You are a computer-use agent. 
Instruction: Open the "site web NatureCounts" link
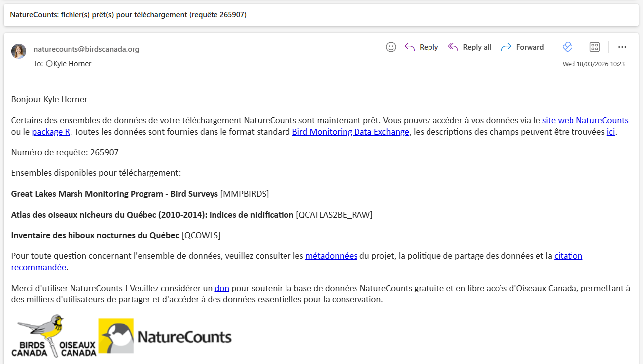585,120
